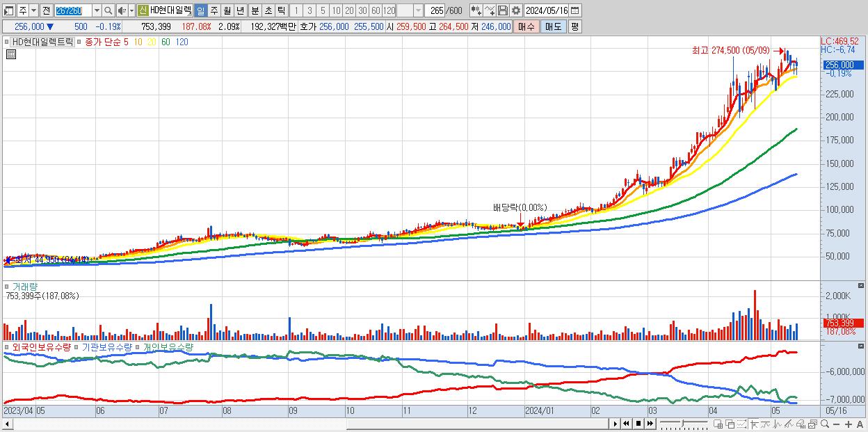Toggle the 거래량 indicator marker
Screen dimensions: 868x432
point(8,286)
